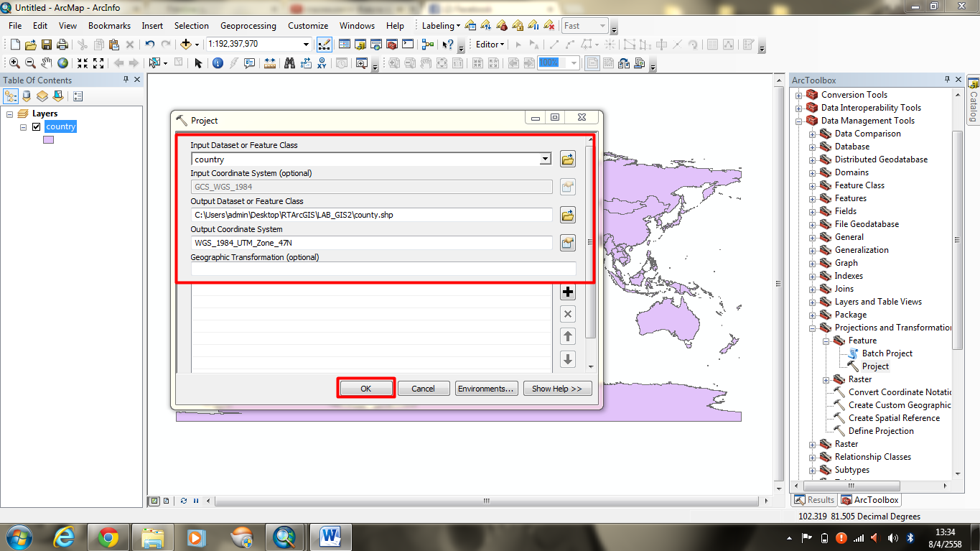Open the Geoprocessing menu
Screen dimensions: 980x551
pyautogui.click(x=248, y=25)
